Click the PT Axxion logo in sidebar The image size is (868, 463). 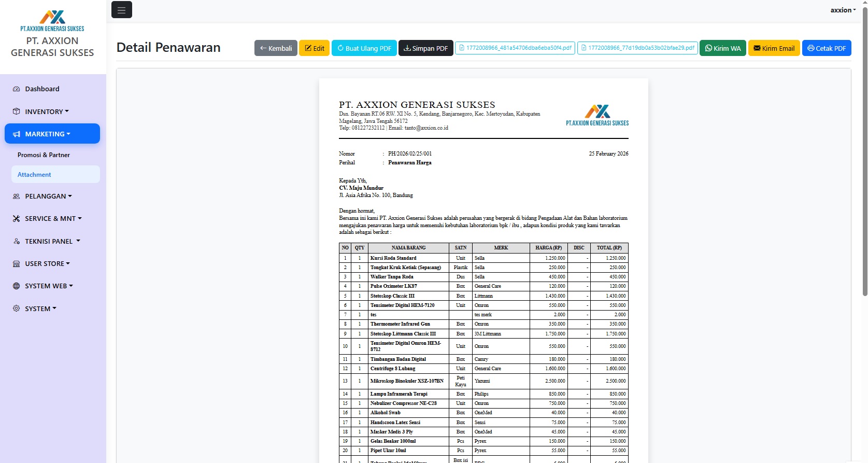(52, 21)
